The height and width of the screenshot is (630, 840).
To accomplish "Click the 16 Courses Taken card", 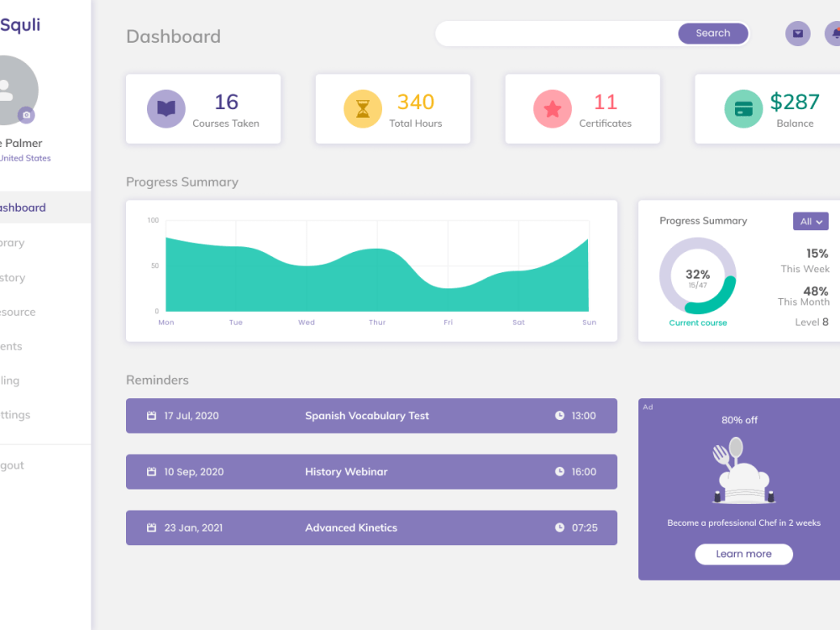I will coord(203,108).
